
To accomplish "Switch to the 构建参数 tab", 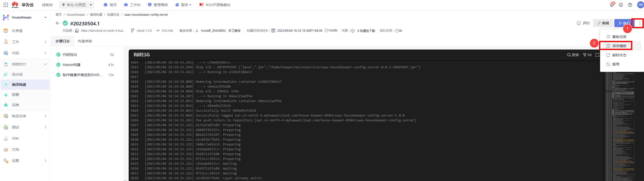I will click(85, 41).
